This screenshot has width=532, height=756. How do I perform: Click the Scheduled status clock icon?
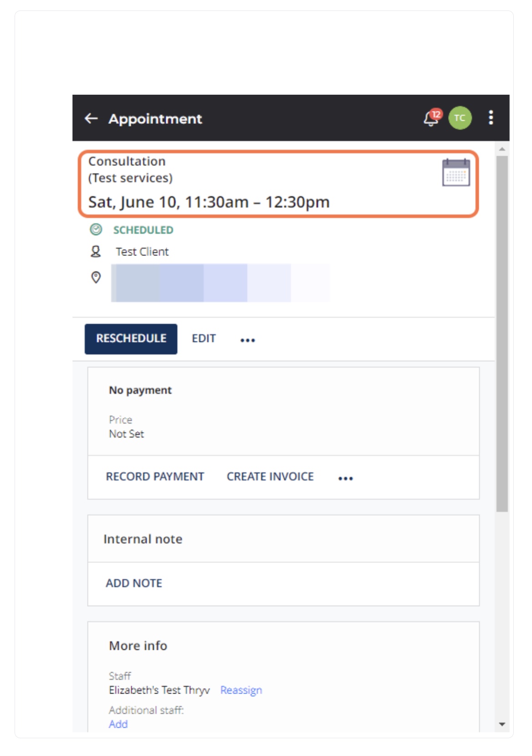[x=95, y=230]
